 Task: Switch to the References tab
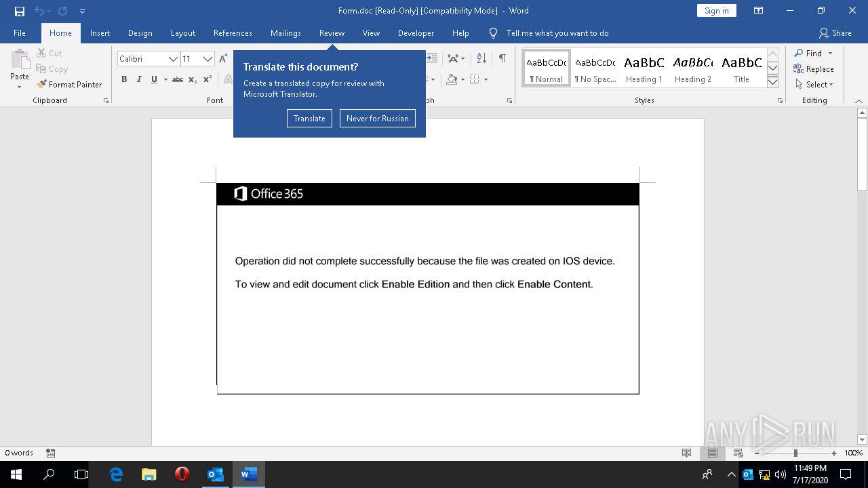233,33
